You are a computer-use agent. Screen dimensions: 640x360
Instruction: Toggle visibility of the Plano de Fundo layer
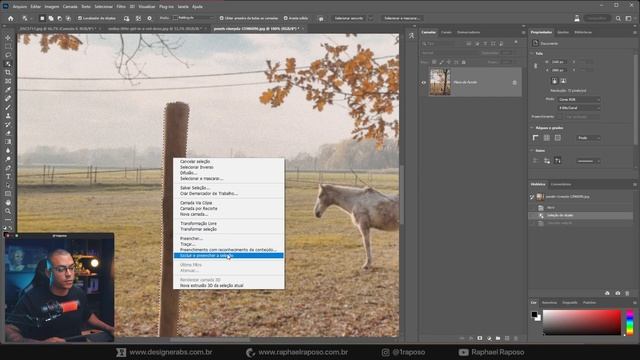point(424,82)
